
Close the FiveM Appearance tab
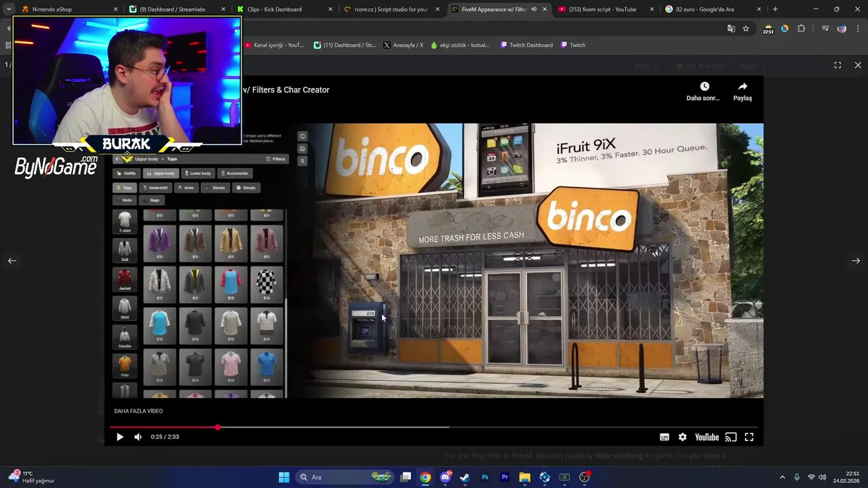pyautogui.click(x=545, y=9)
